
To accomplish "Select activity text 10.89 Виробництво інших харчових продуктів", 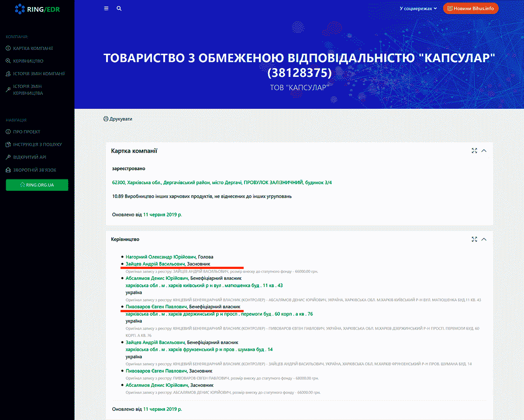I will (x=202, y=196).
